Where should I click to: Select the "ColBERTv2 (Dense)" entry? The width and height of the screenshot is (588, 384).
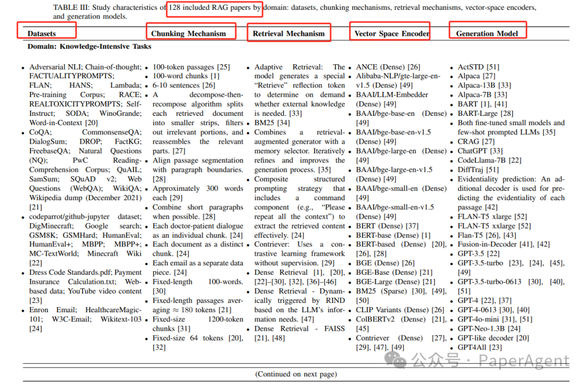coord(401,324)
